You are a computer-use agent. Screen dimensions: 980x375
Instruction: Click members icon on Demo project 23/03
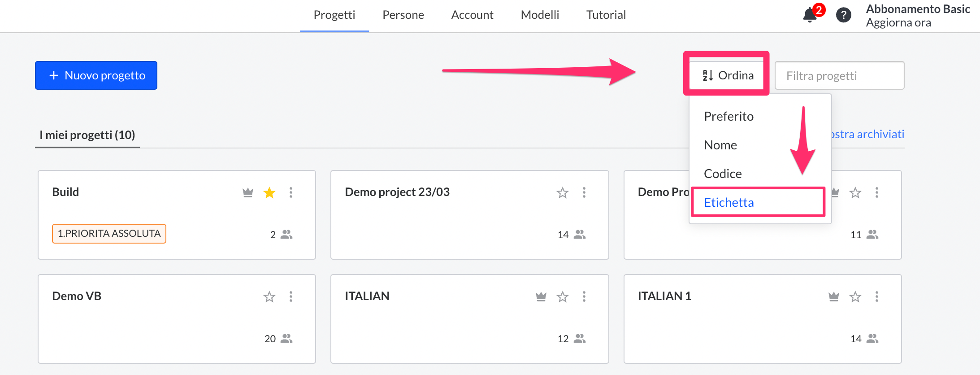coord(580,235)
